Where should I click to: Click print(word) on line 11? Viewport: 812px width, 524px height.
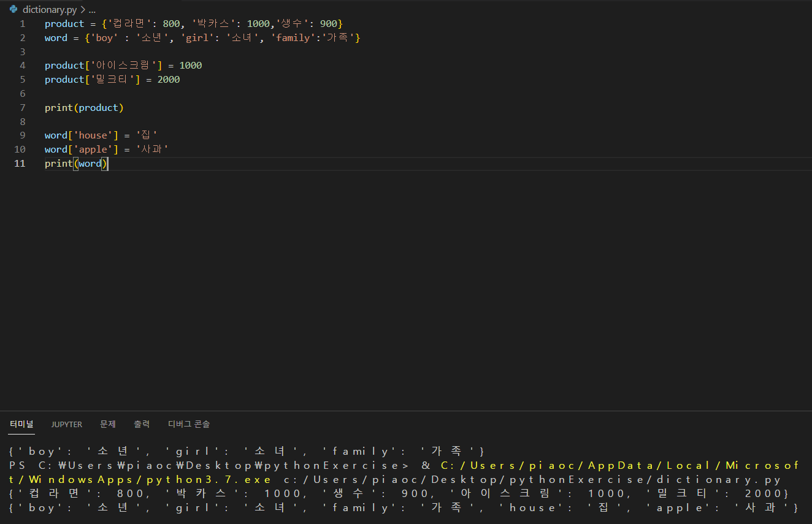76,164
